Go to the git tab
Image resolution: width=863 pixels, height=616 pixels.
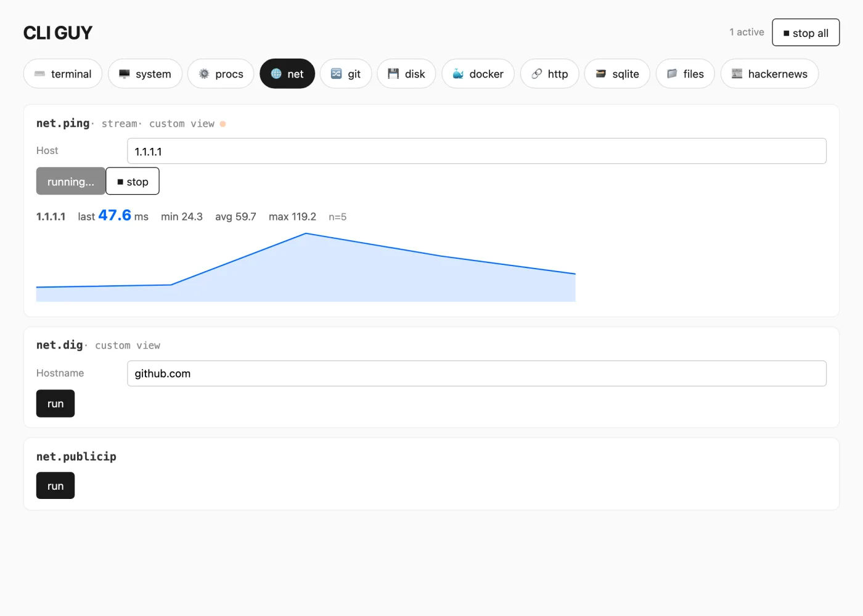pyautogui.click(x=346, y=74)
